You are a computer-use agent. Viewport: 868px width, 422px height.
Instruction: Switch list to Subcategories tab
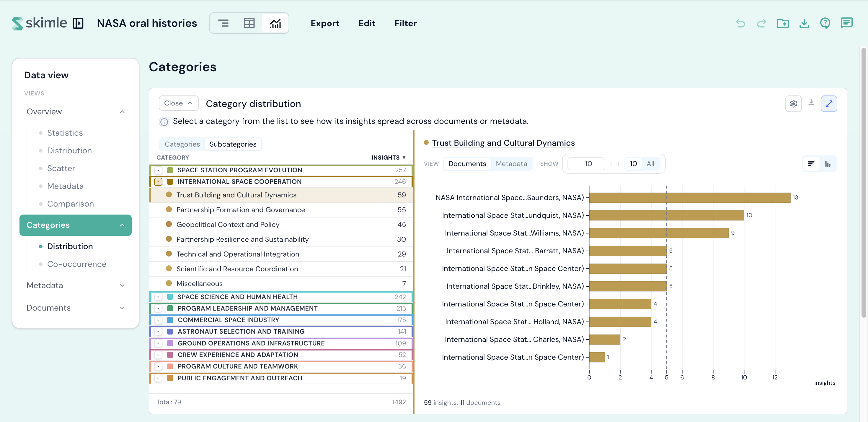click(233, 145)
